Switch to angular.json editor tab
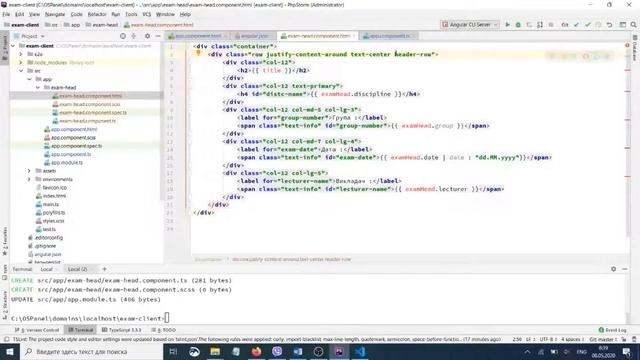Image resolution: width=640 pixels, height=360 pixels. coord(253,36)
